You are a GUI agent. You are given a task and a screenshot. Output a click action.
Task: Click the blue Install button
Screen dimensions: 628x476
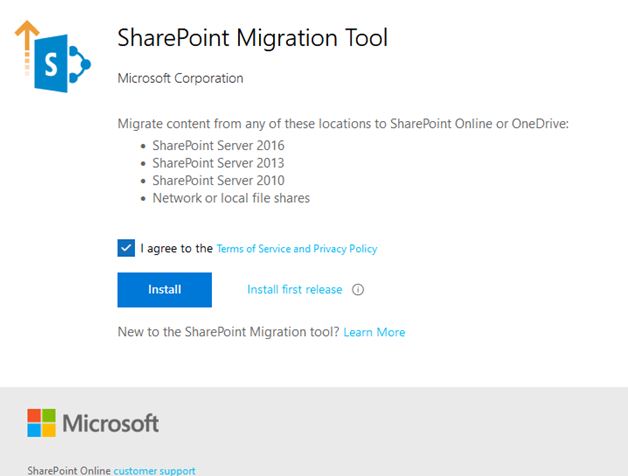click(165, 290)
